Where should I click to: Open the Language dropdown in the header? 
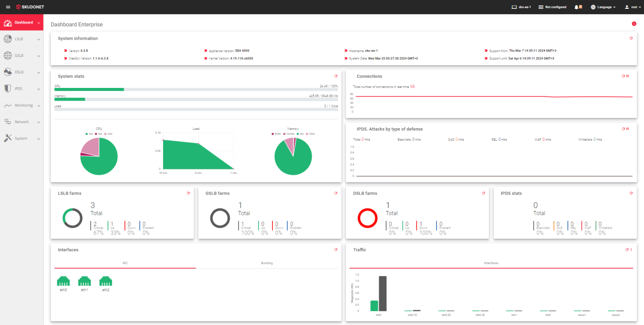[603, 7]
